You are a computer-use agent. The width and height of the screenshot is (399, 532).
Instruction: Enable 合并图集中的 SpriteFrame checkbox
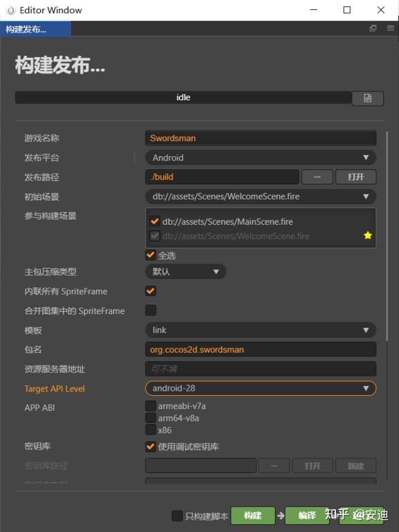tap(151, 311)
